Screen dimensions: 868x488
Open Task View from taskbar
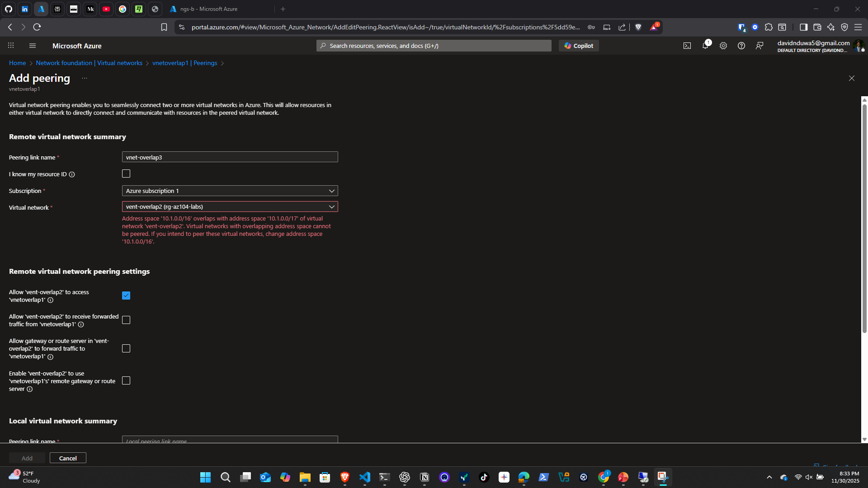coord(245,477)
